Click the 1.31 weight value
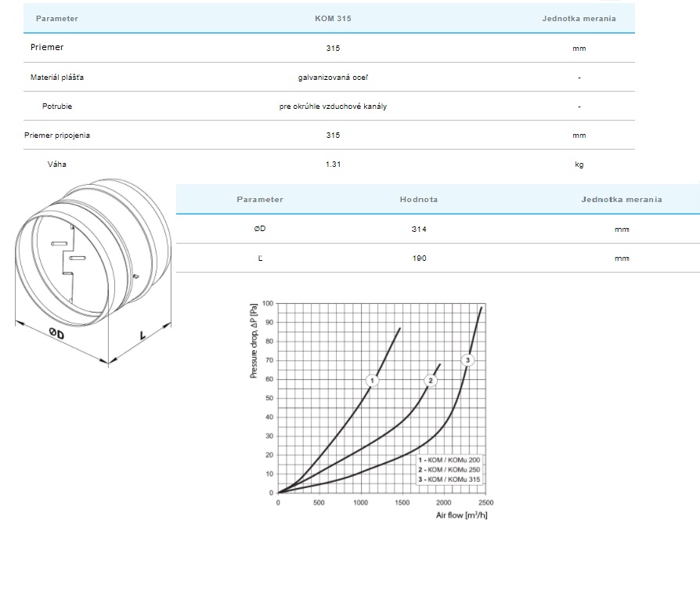This screenshot has height=611, width=700. 333,164
